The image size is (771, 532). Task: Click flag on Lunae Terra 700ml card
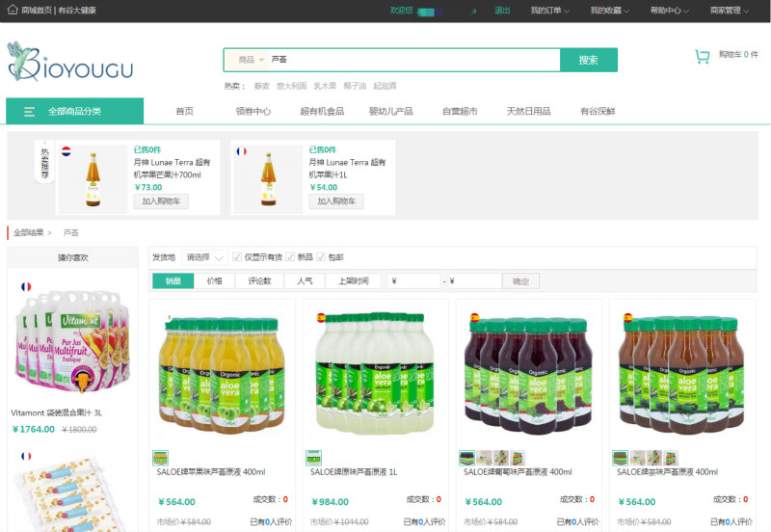(x=66, y=151)
